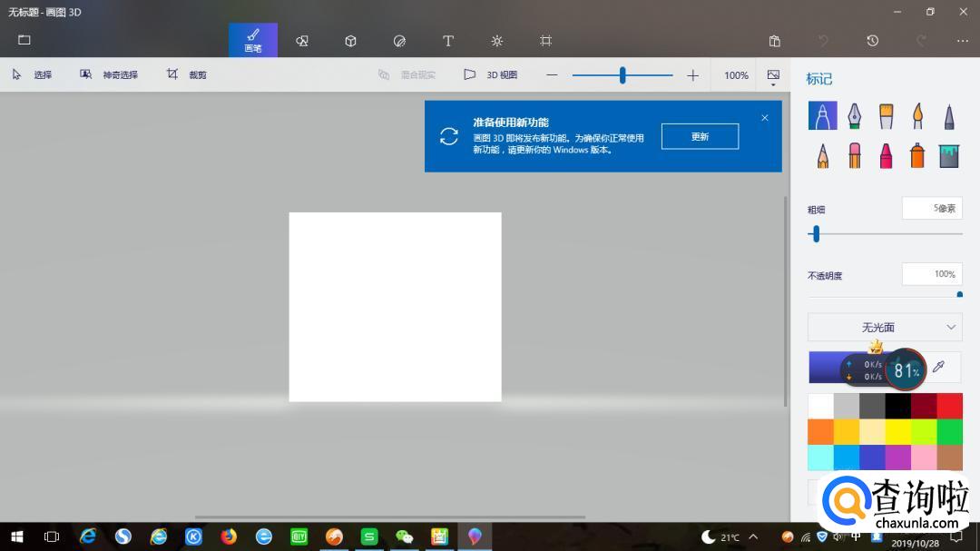Choose the fill bucket tool
This screenshot has height=551, width=980.
tap(949, 155)
